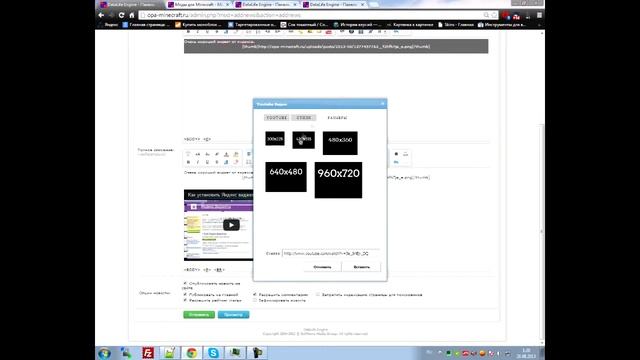The height and width of the screenshot is (360, 640).
Task: Close the YouTube video dialog with X
Action: pyautogui.click(x=382, y=104)
